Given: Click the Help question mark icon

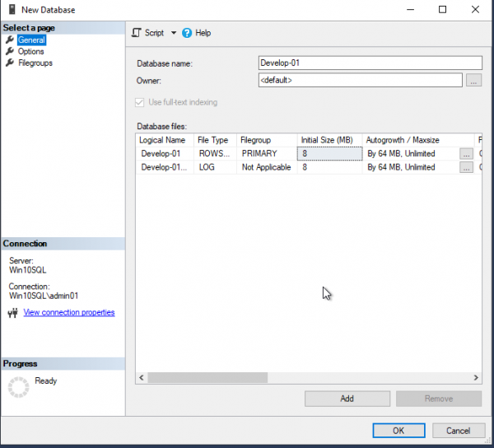Looking at the screenshot, I should coord(187,33).
